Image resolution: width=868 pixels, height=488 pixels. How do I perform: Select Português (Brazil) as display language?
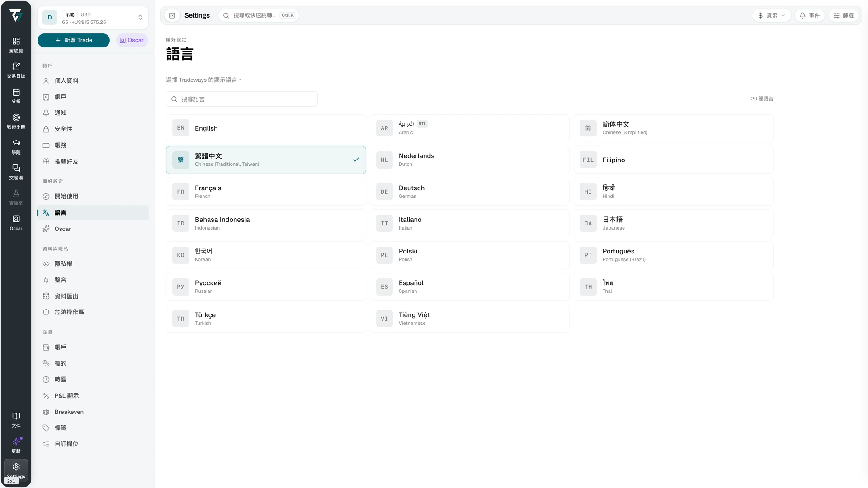pyautogui.click(x=674, y=255)
